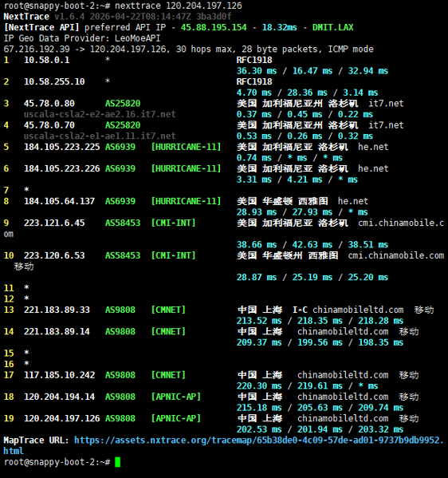Click [APNIC-AP] tag on hop 18
This screenshot has height=478, width=448.
(x=175, y=397)
